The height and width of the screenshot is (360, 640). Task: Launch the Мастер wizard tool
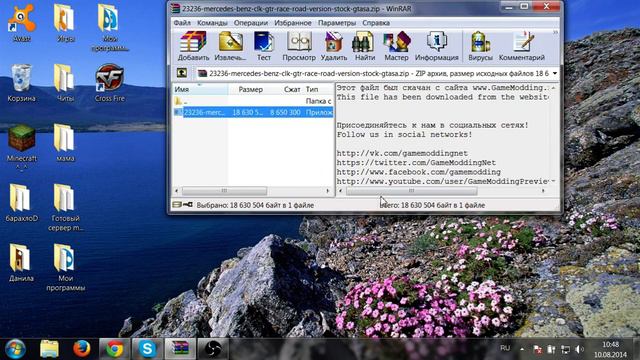396,47
